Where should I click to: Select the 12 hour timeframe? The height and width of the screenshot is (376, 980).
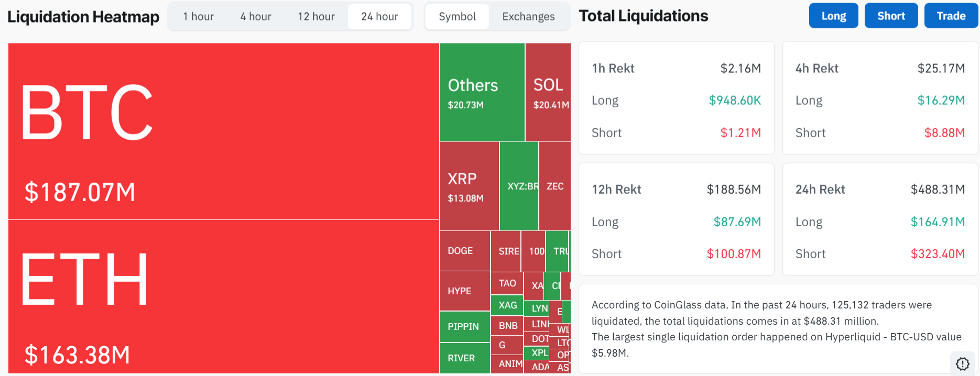[x=315, y=16]
